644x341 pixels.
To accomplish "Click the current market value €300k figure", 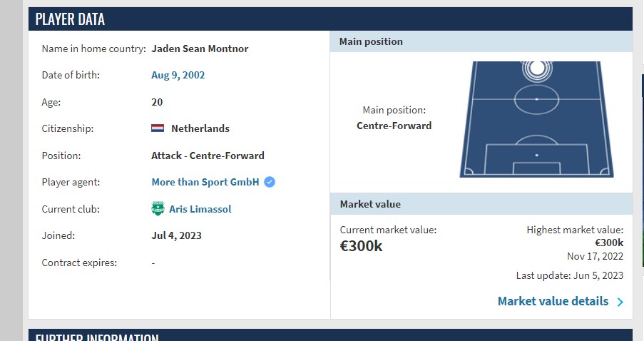I will point(361,246).
